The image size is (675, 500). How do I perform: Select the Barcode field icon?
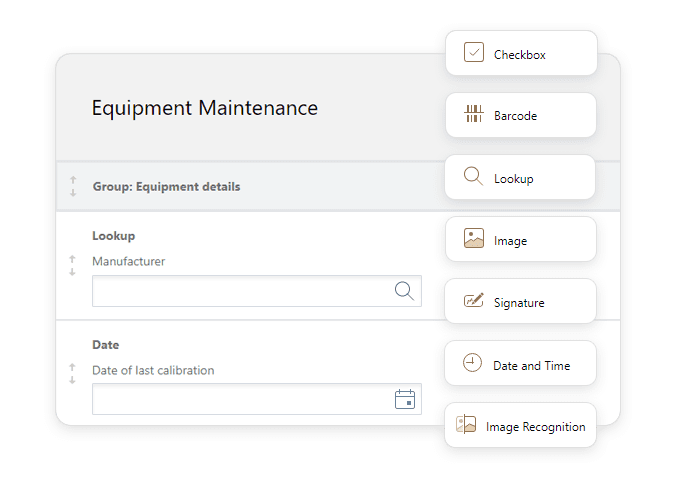(474, 114)
